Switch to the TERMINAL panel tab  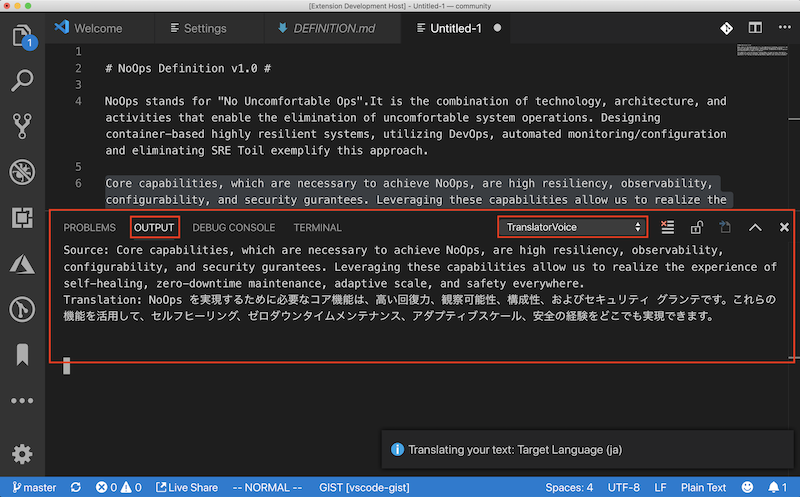317,228
